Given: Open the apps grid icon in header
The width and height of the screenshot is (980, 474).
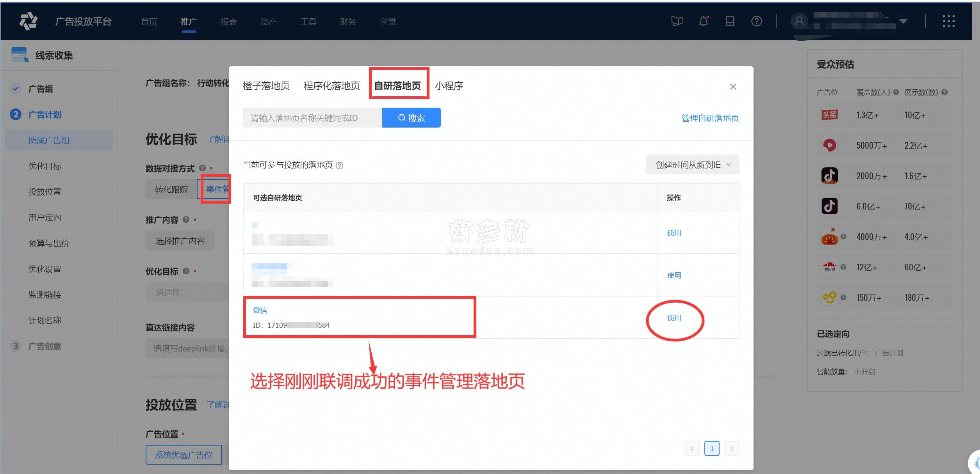Looking at the screenshot, I should pyautogui.click(x=948, y=21).
